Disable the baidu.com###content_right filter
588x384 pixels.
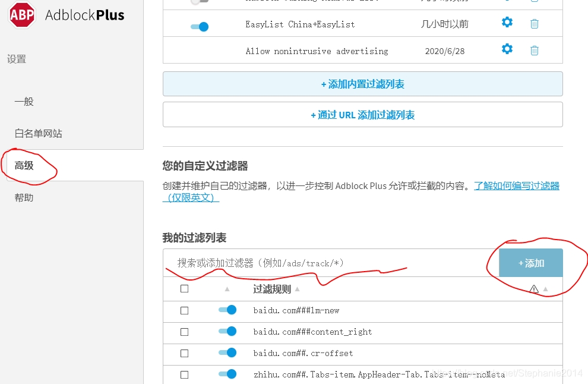(227, 331)
